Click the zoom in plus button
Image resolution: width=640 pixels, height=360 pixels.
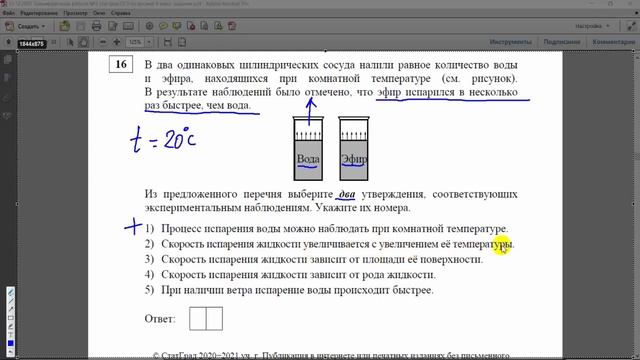tap(117, 42)
